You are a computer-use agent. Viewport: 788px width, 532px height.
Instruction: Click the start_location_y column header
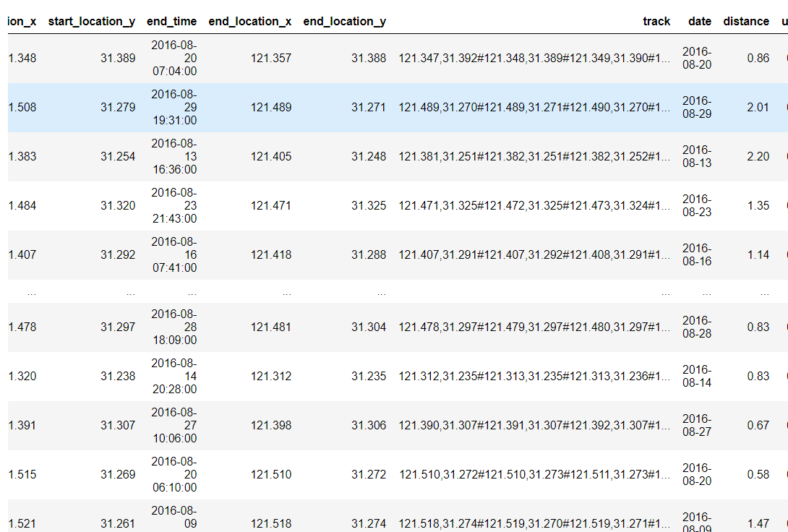[x=92, y=22]
